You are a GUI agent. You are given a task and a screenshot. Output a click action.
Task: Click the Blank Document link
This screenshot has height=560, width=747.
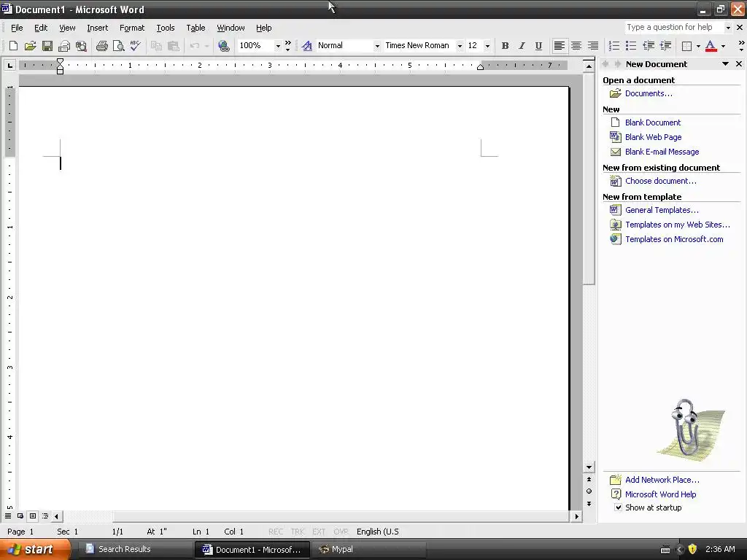click(x=653, y=122)
